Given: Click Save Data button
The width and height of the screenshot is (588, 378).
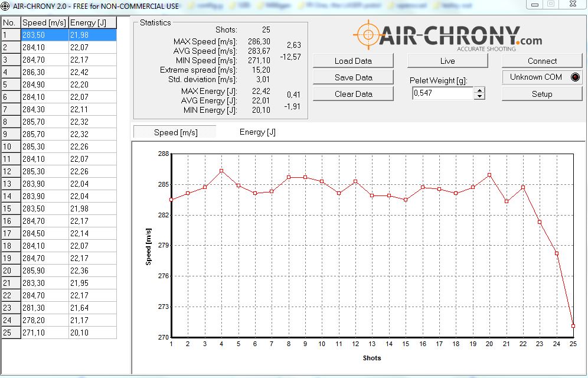Looking at the screenshot, I should pos(353,77).
